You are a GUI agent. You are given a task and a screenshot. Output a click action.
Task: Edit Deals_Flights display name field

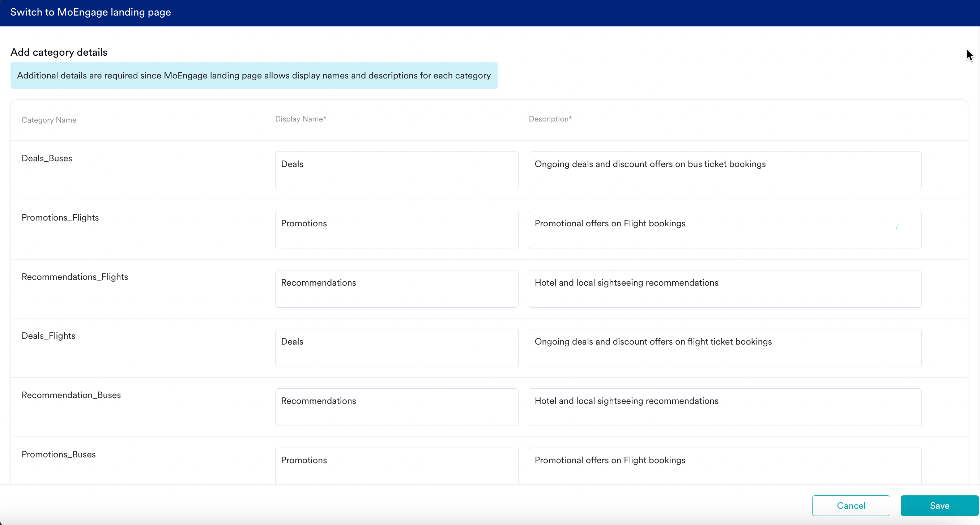click(396, 348)
